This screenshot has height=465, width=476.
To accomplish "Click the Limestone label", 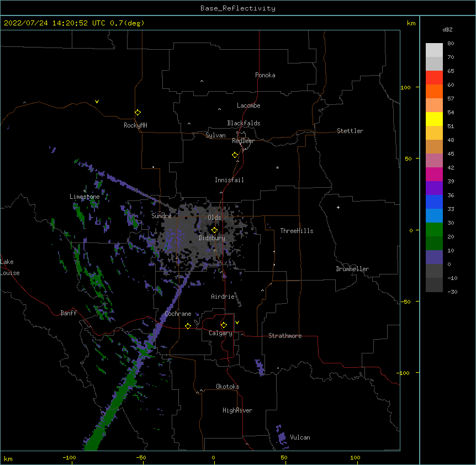I will (84, 197).
